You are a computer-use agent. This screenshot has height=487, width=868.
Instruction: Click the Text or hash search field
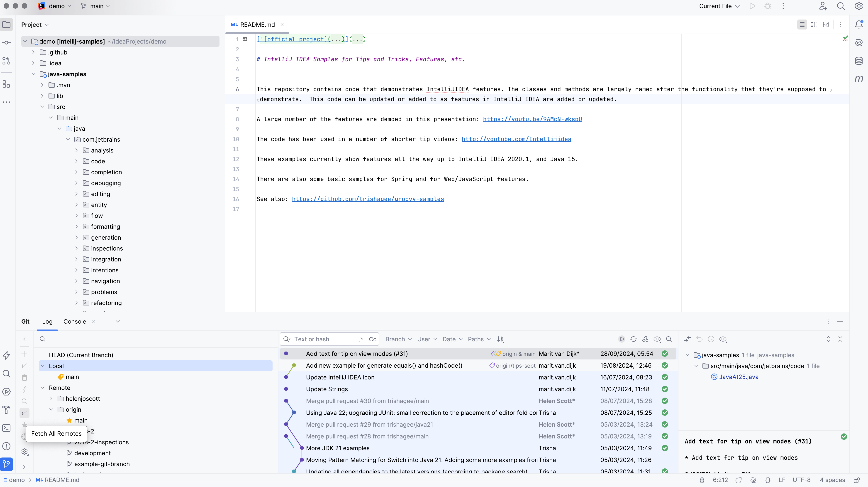(x=324, y=339)
